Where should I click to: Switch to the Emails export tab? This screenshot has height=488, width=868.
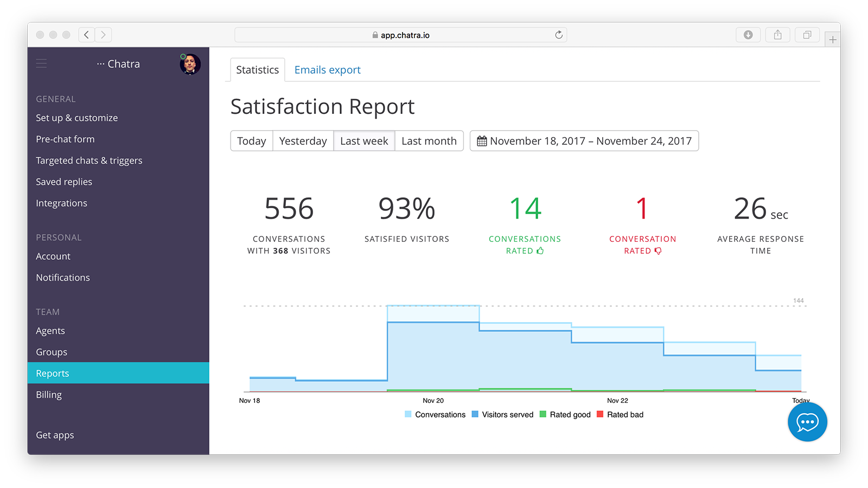[x=327, y=69]
